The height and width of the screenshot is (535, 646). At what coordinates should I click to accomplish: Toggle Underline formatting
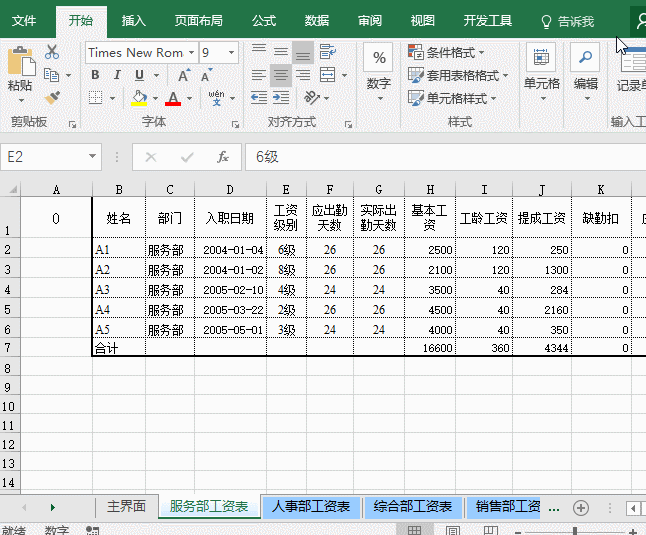[139, 76]
